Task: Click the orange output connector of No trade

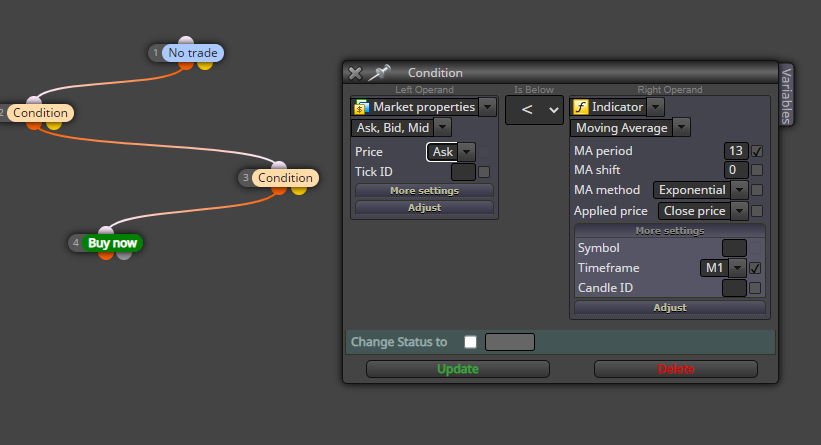Action: click(x=186, y=65)
